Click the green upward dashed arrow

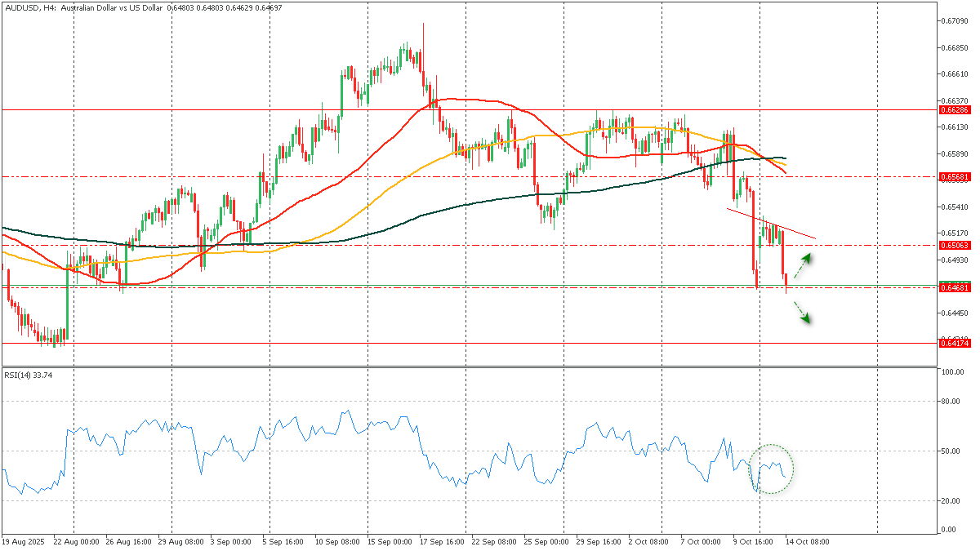804,266
